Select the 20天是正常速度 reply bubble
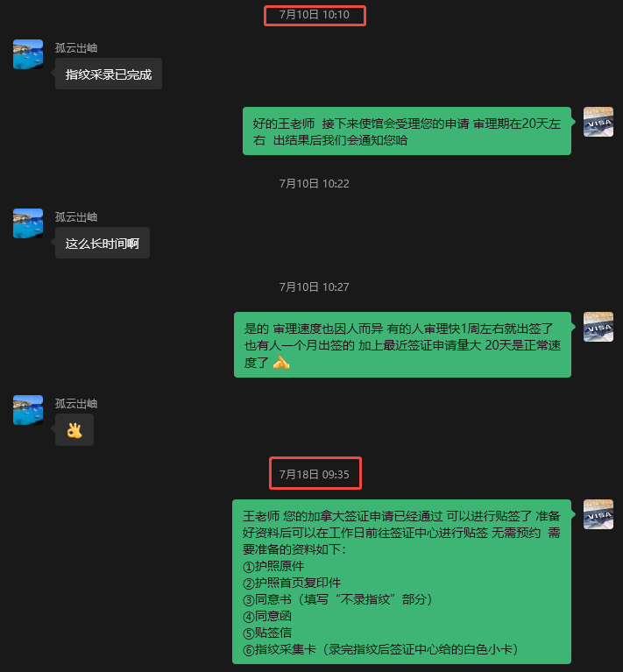The image size is (623, 672). 402,345
